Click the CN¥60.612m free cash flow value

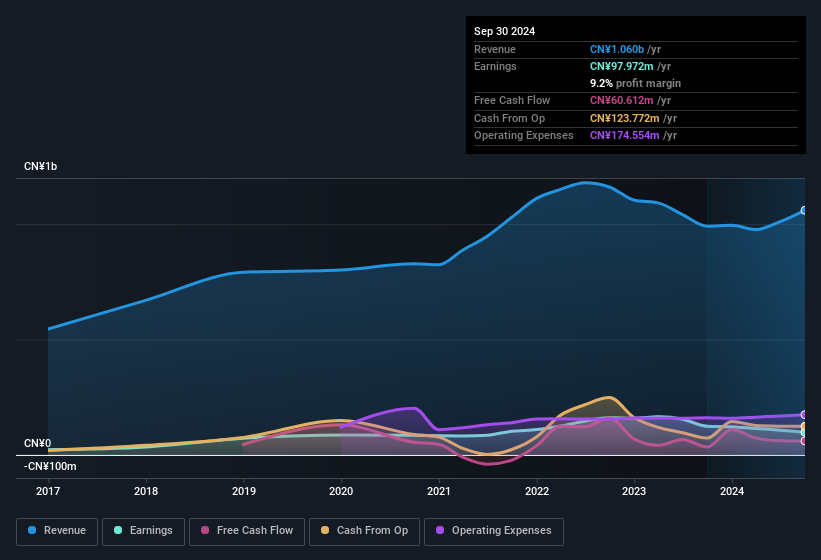pos(622,100)
